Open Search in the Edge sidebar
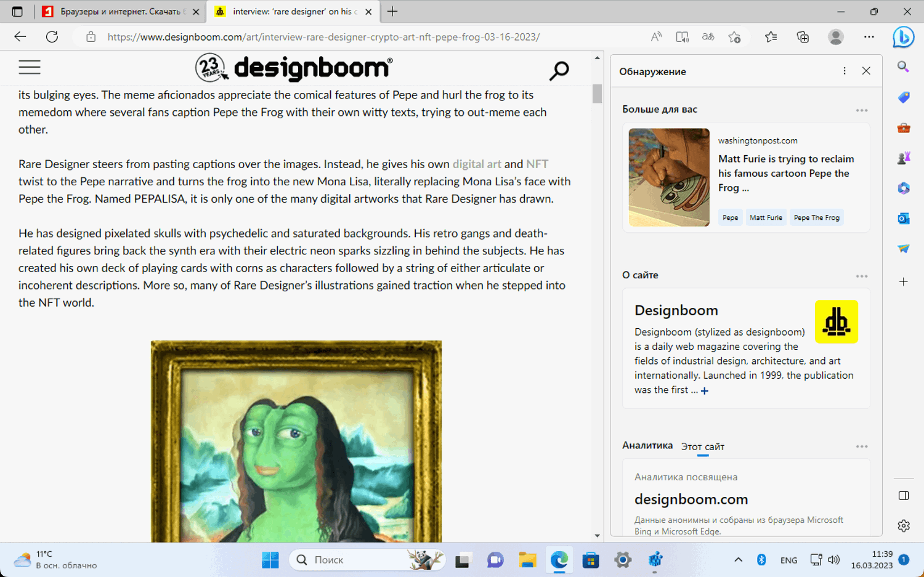This screenshot has width=924, height=577. (903, 67)
